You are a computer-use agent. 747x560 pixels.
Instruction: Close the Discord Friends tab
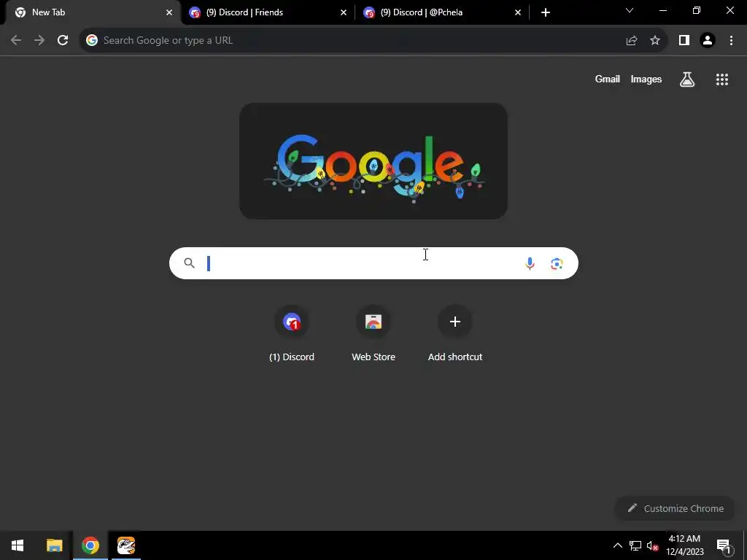click(x=344, y=12)
